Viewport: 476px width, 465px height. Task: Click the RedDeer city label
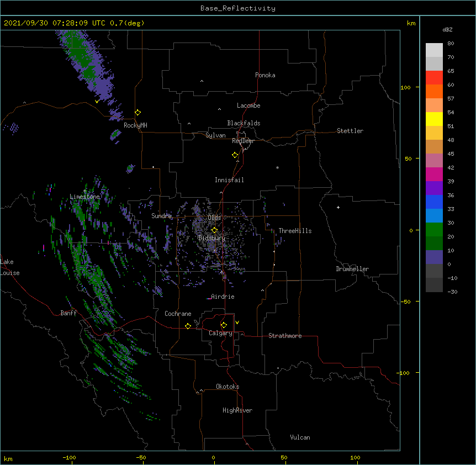coord(243,141)
